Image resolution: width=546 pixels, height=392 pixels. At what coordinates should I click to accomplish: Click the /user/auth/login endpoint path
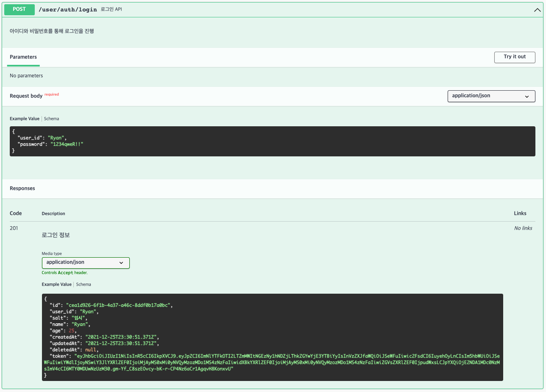[x=68, y=9]
